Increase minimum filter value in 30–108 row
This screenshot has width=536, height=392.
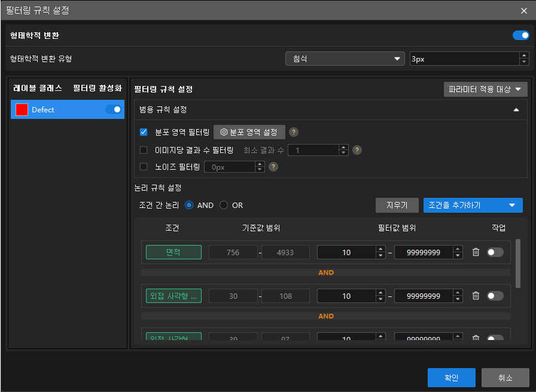[x=380, y=293]
